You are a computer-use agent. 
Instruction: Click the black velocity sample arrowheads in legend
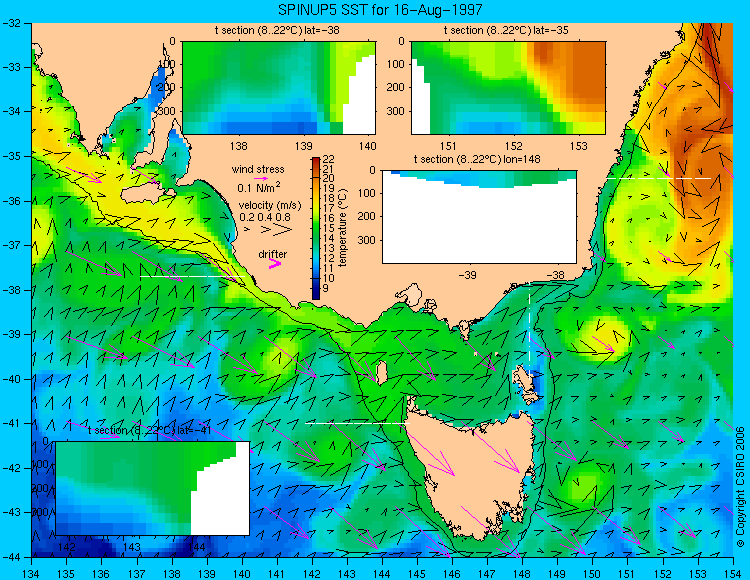point(268,230)
